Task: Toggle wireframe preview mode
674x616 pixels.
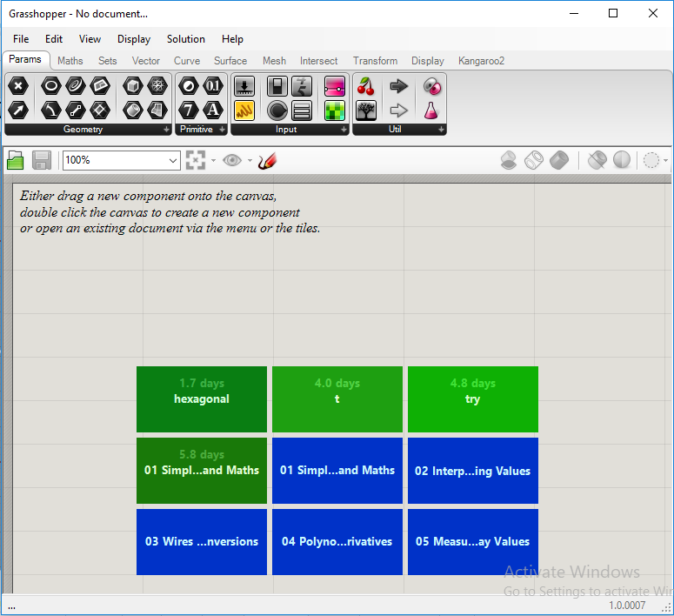Action: point(534,160)
